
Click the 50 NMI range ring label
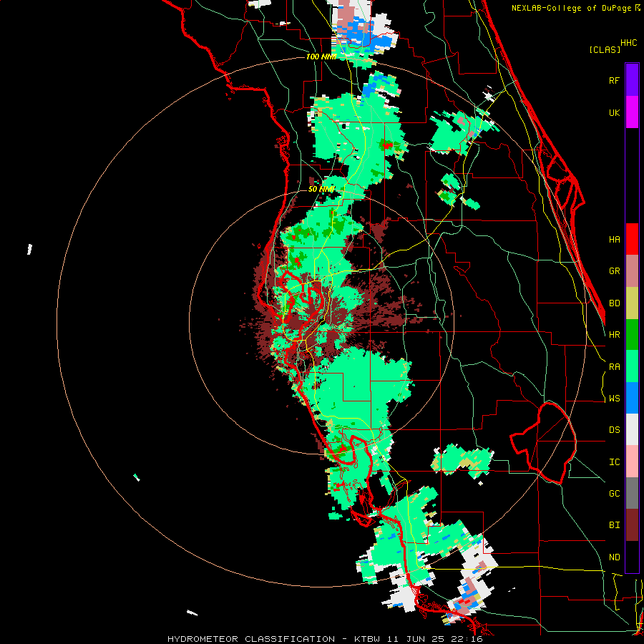point(321,190)
